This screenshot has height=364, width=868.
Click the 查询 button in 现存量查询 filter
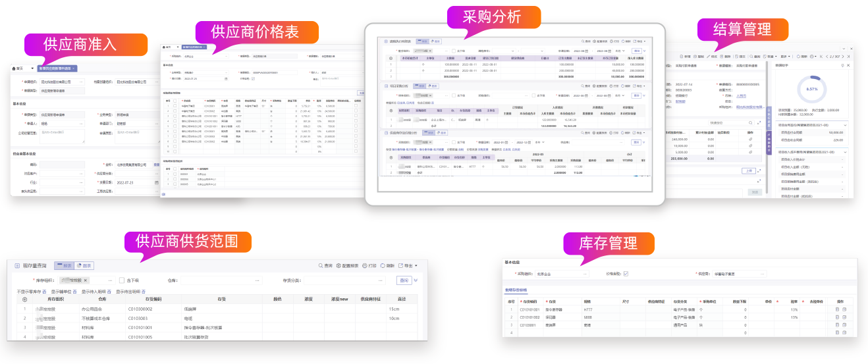tap(403, 281)
